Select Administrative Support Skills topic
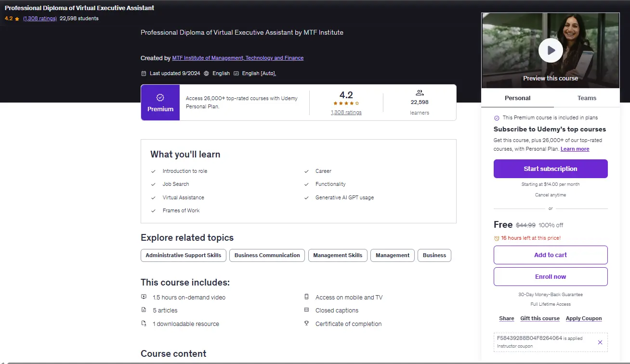 [x=184, y=255]
